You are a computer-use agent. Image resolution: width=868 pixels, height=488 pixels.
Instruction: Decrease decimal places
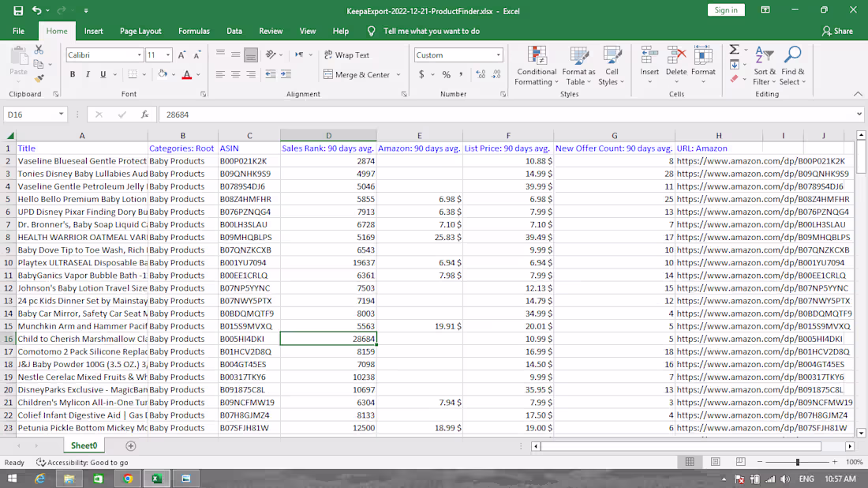(496, 74)
